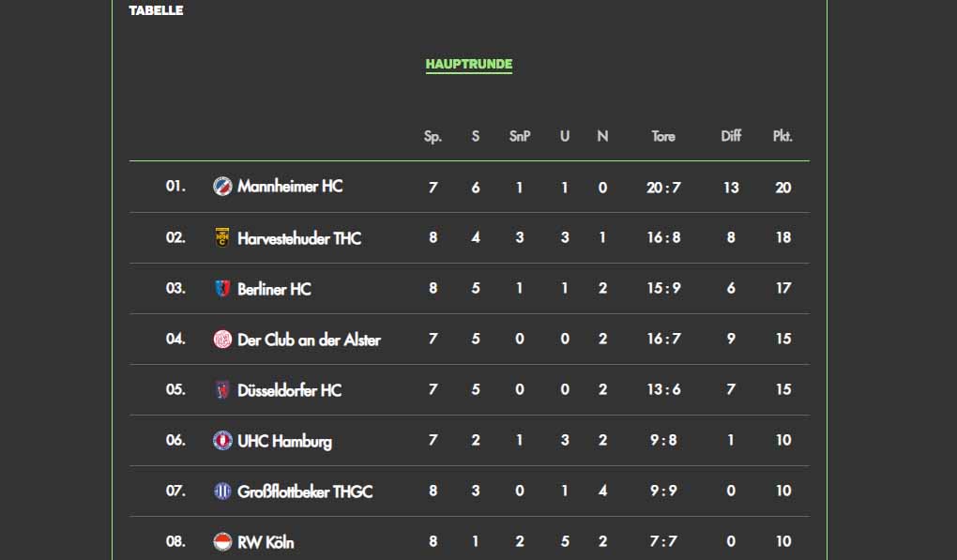Click the Großflottbeker THGC club logo
The width and height of the screenshot is (957, 560).
(x=222, y=491)
